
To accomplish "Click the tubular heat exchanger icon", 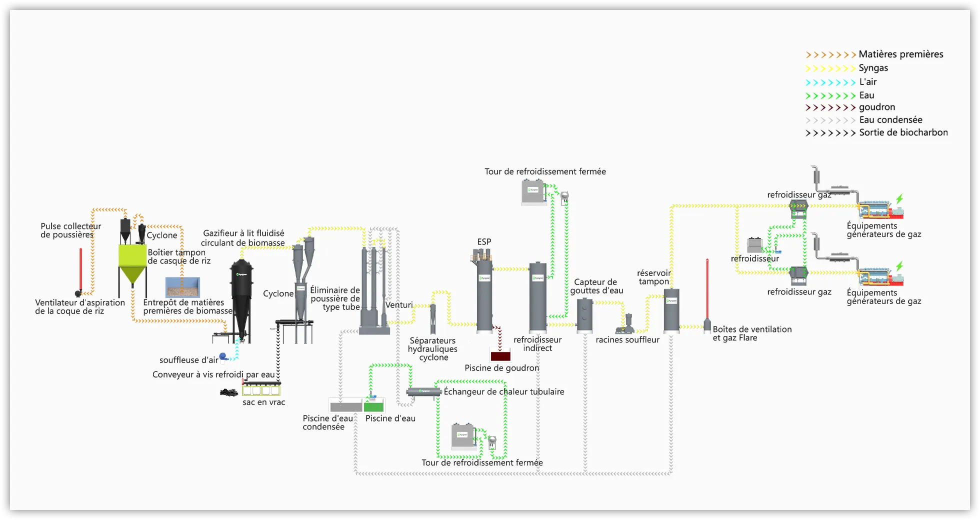I will coord(423,392).
